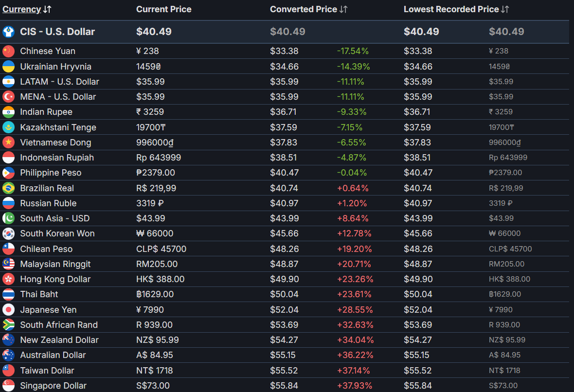Click the Taiwan Dollar NT$ 1718 price
This screenshot has width=574, height=392.
[154, 371]
